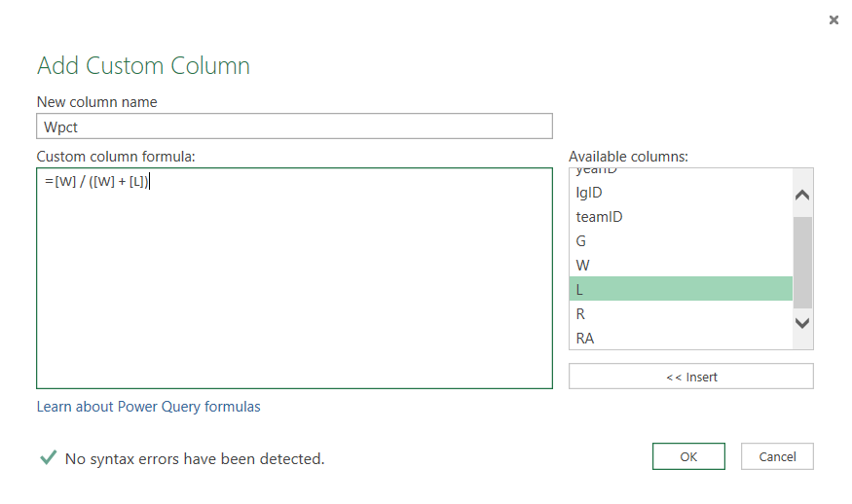Image resolution: width=852 pixels, height=504 pixels.
Task: Select column R in the list
Action: 580,314
